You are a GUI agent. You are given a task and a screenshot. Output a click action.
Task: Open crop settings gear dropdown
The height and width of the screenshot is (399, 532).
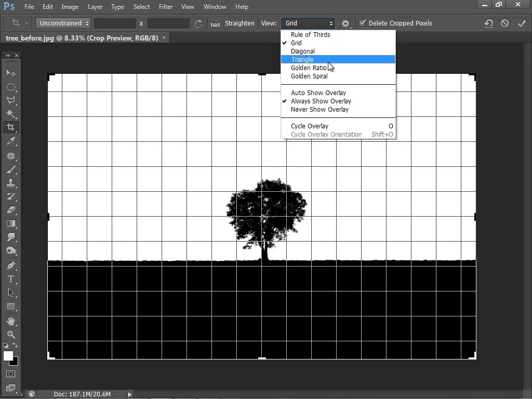click(x=345, y=23)
